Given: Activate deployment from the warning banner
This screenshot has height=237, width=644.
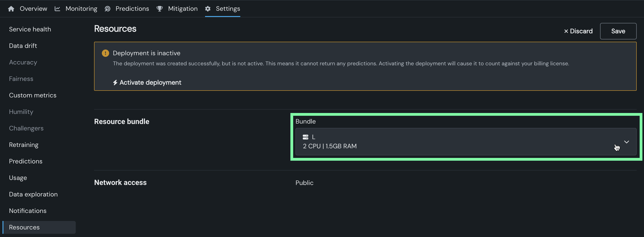Looking at the screenshot, I should tap(150, 83).
